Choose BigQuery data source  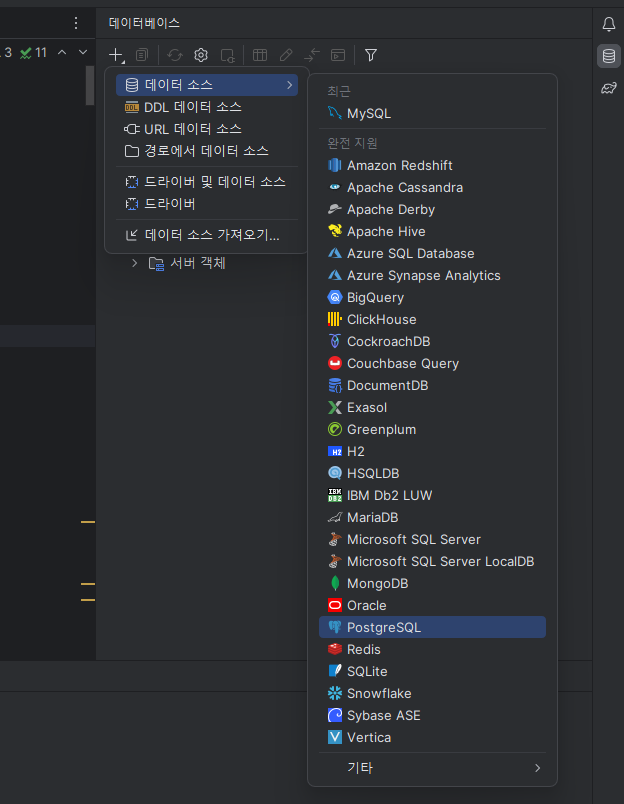[432, 297]
